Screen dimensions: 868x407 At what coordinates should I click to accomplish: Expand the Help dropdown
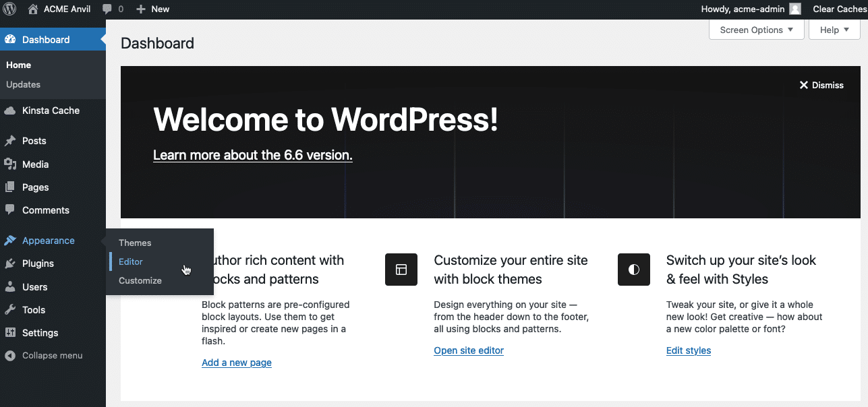834,30
